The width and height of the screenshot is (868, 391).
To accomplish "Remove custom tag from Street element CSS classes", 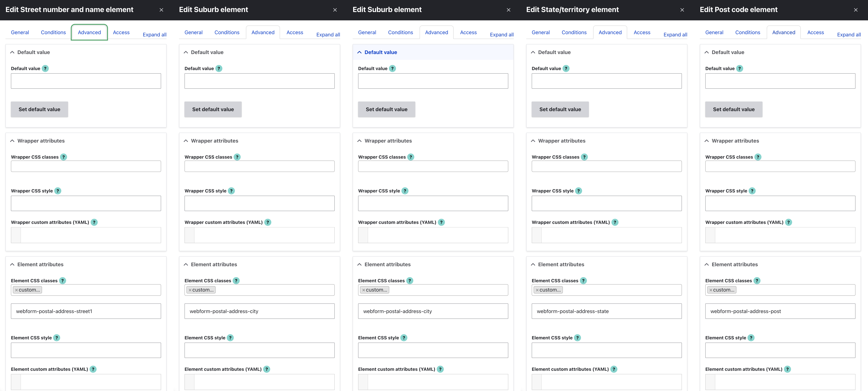I will [x=16, y=290].
